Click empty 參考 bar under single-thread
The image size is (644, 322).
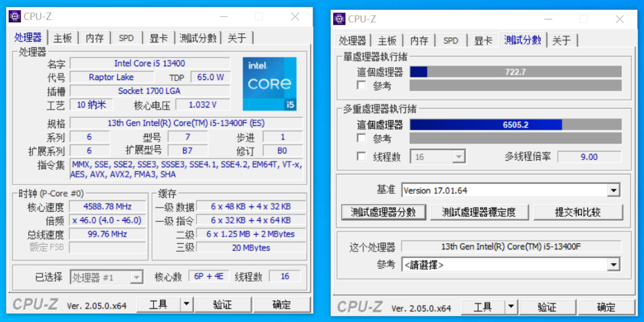[515, 85]
